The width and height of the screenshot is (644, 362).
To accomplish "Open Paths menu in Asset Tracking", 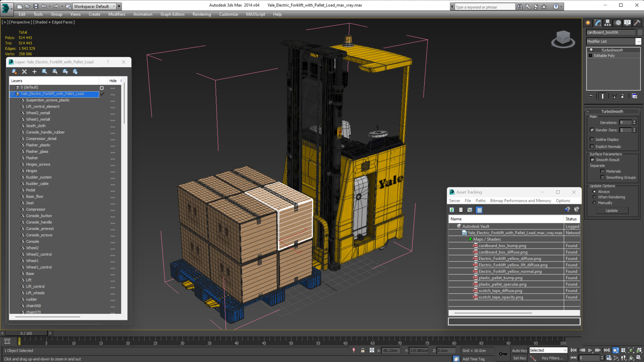I will pyautogui.click(x=480, y=201).
